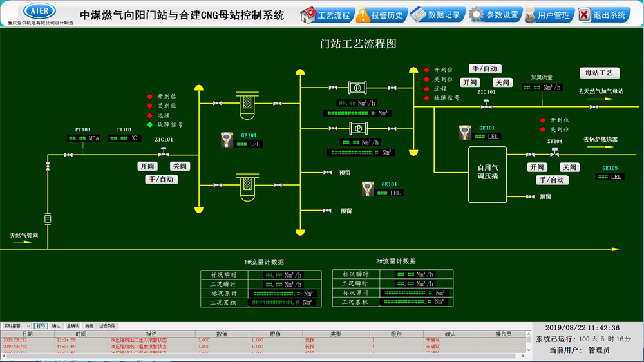Viewport: 644px width, 362px height.
Task: Open 用户管理 user management
Action: pos(549,15)
